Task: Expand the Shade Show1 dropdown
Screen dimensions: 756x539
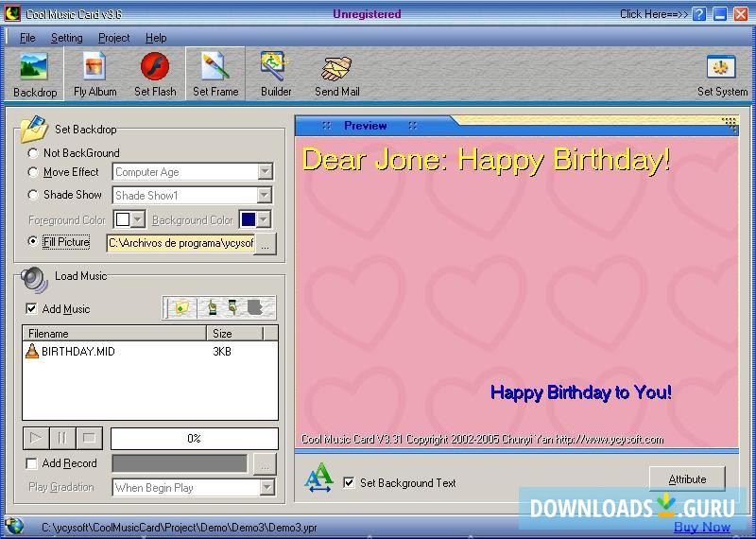Action: 265,196
